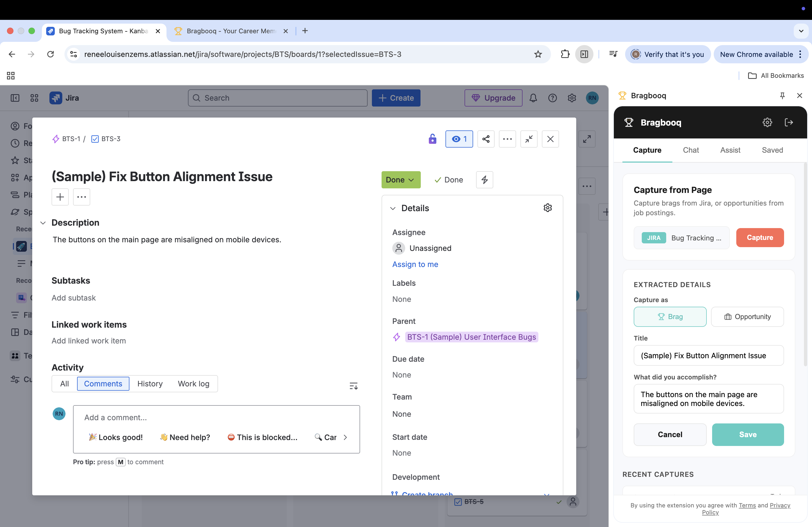Screen dimensions: 812x527
Task: Check the BTS-5 checkbox
Action: click(458, 502)
